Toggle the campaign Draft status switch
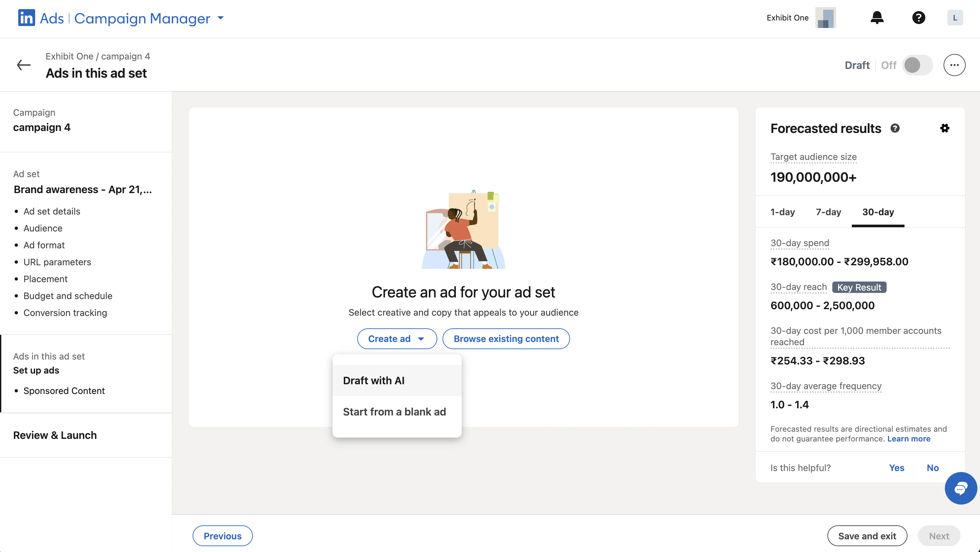Image resolution: width=980 pixels, height=552 pixels. point(917,65)
